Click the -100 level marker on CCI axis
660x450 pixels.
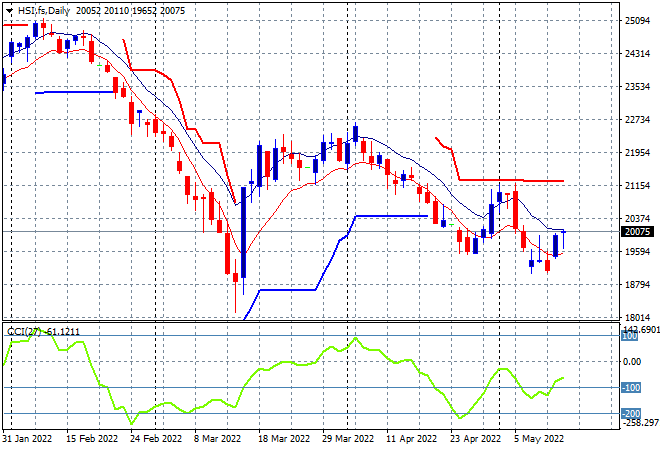coord(631,387)
